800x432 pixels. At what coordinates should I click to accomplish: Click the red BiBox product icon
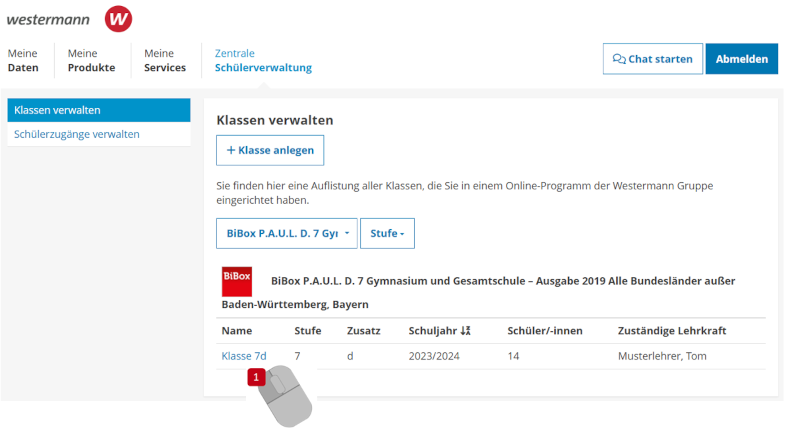coord(237,282)
